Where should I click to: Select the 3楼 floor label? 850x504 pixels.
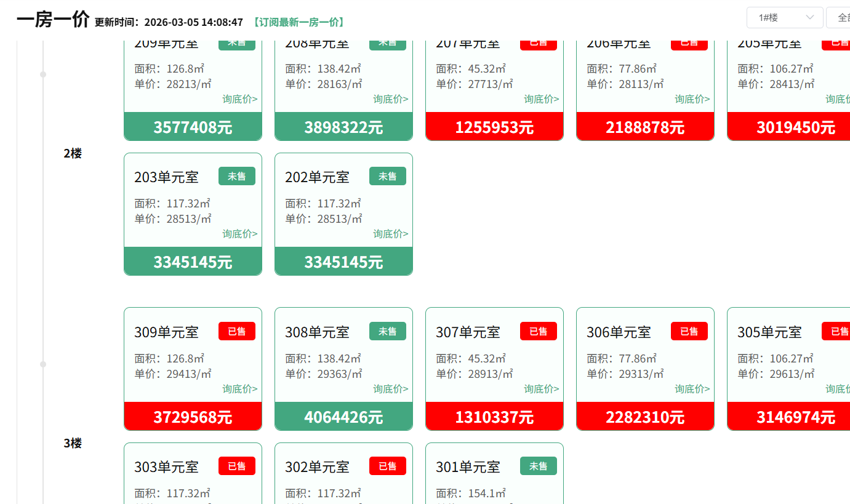(x=73, y=444)
